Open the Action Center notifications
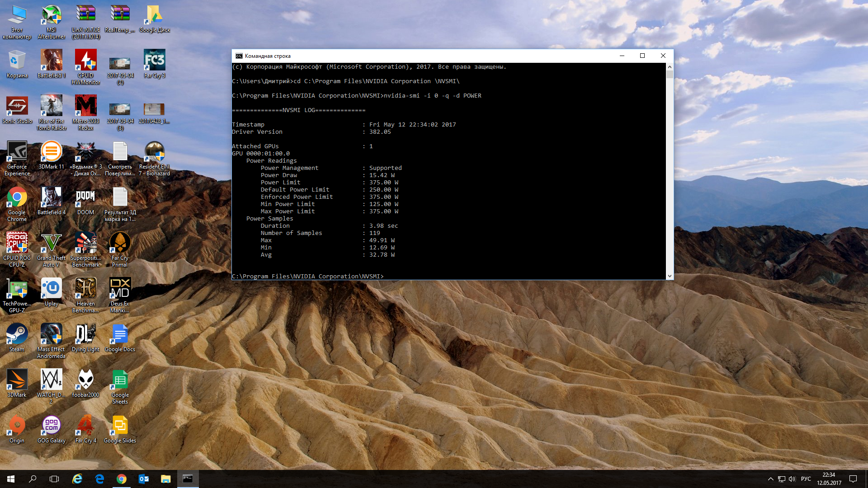The height and width of the screenshot is (488, 868). pyautogui.click(x=853, y=479)
